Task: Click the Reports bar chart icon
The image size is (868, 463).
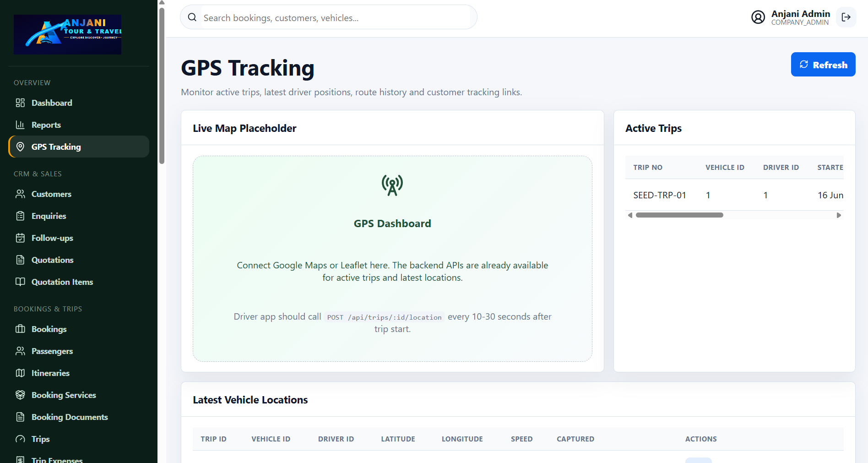Action: click(20, 125)
